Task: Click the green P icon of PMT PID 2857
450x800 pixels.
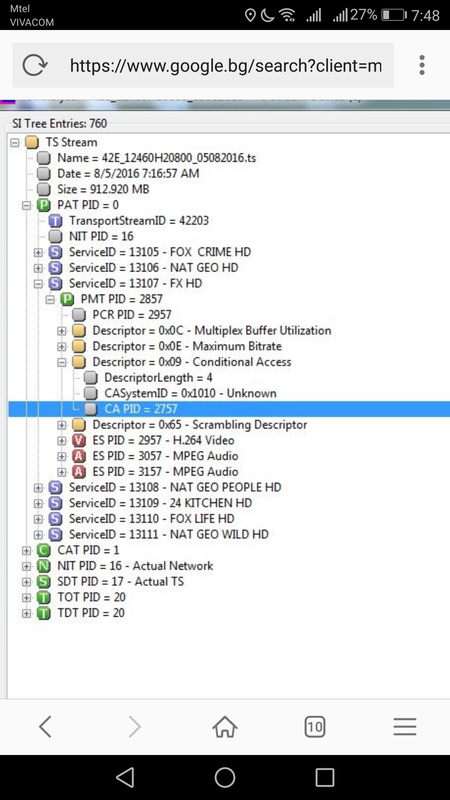Action: point(67,299)
